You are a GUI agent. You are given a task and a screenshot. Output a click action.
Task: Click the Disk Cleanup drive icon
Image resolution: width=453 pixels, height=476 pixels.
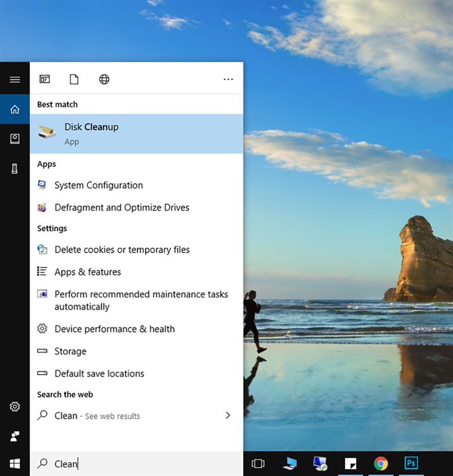pos(47,132)
